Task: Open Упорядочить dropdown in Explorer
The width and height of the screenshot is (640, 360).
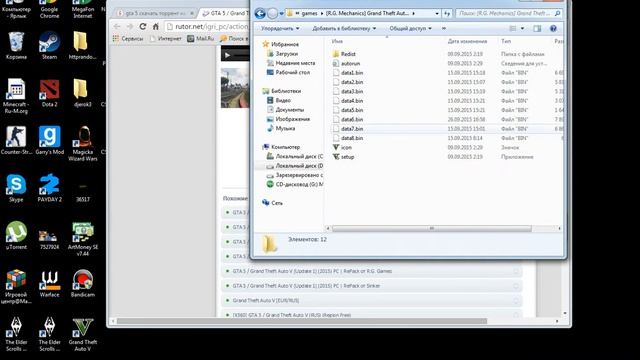Action: (280, 29)
